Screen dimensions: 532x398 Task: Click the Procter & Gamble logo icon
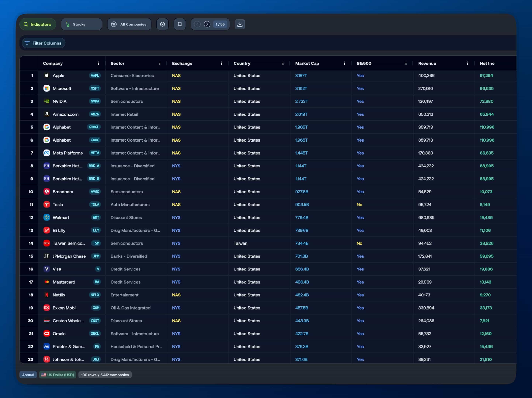[47, 347]
